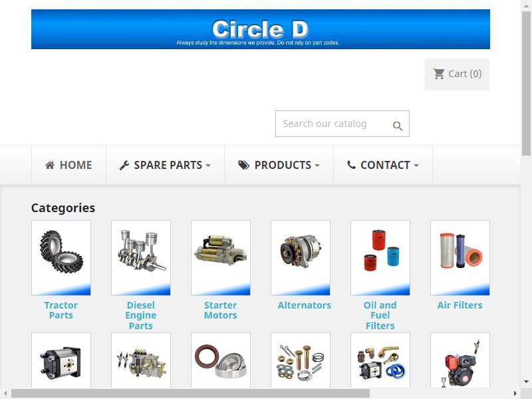Open the hydraulic gear pump category image
Viewport: 532px width, 399px height.
point(61,360)
